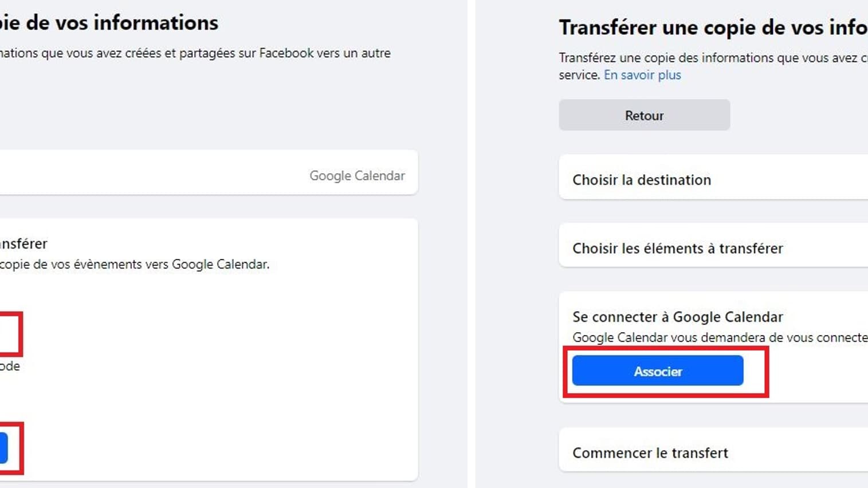Click the 'copie de vos évènements vers Google Calendar' text
The image size is (868, 488).
pos(135,264)
